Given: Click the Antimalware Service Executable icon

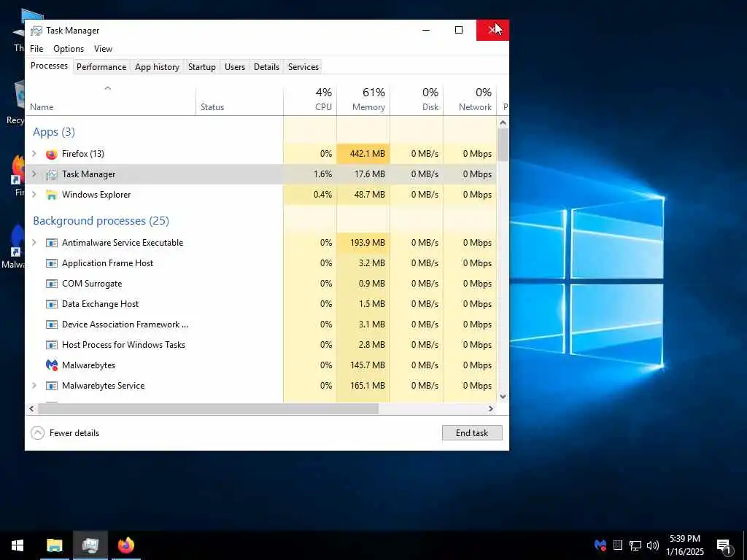Looking at the screenshot, I should pyautogui.click(x=52, y=243).
